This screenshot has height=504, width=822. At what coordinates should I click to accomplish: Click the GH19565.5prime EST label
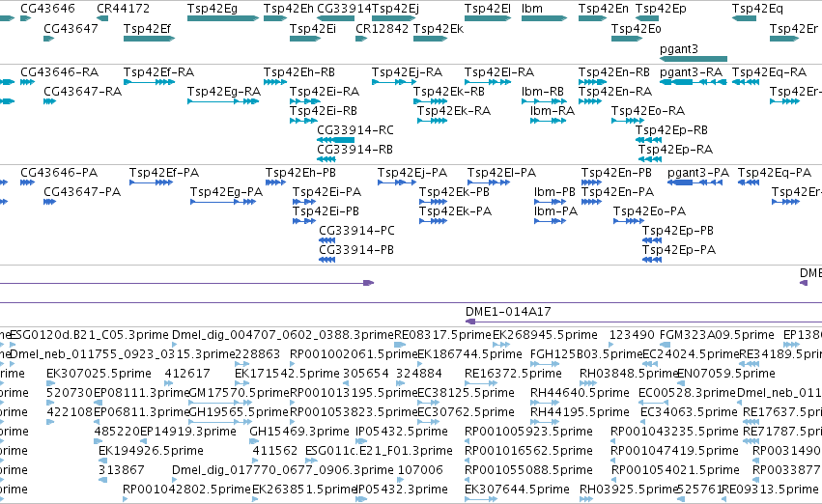tap(239, 412)
